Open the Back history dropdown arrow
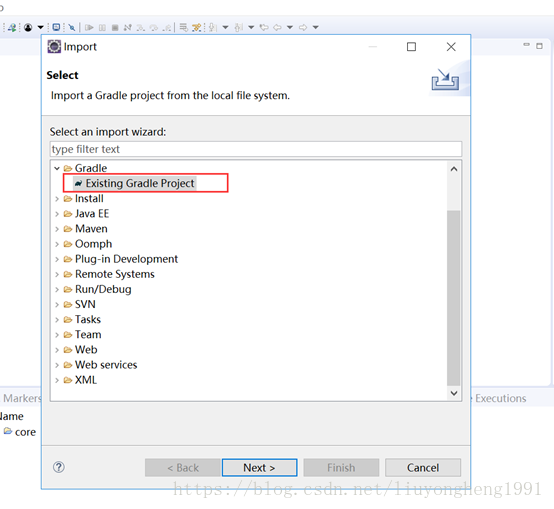Screen dimensions: 554x509 (x=290, y=27)
